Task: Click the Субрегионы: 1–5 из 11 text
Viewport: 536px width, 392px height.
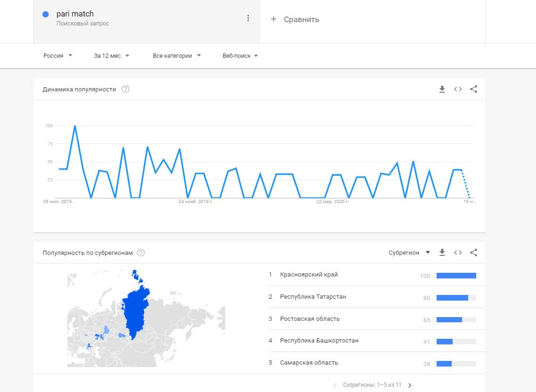Action: [x=372, y=385]
